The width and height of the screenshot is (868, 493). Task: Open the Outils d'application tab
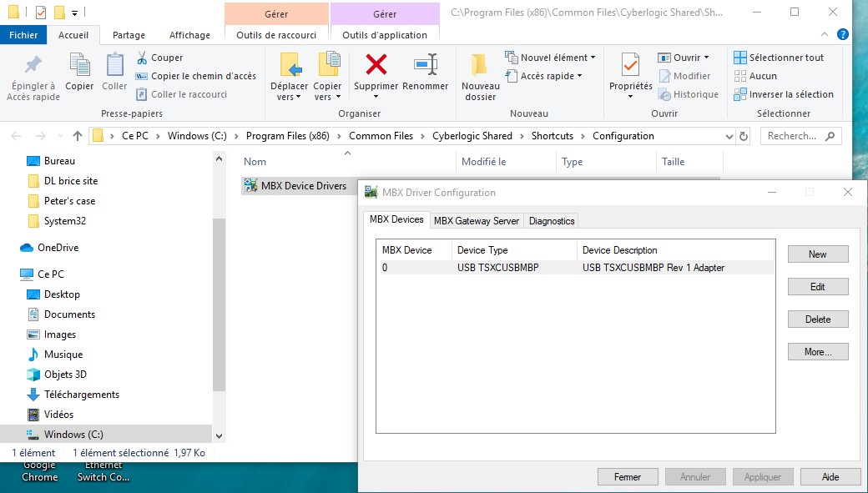tap(385, 35)
